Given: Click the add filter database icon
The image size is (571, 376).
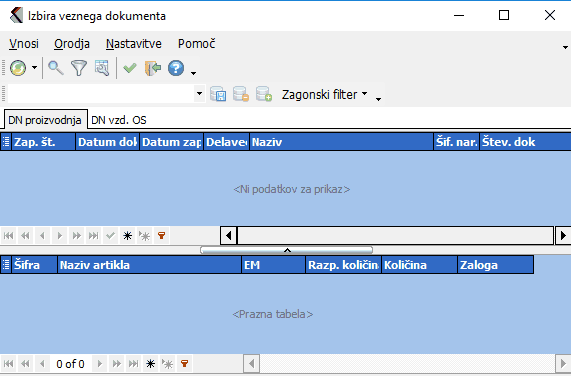Looking at the screenshot, I should click(264, 94).
